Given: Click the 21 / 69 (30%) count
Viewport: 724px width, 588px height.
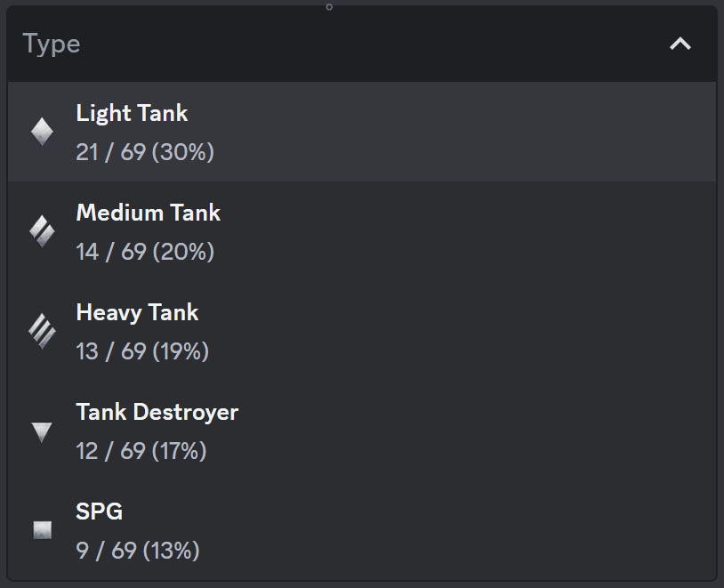Looking at the screenshot, I should [145, 152].
